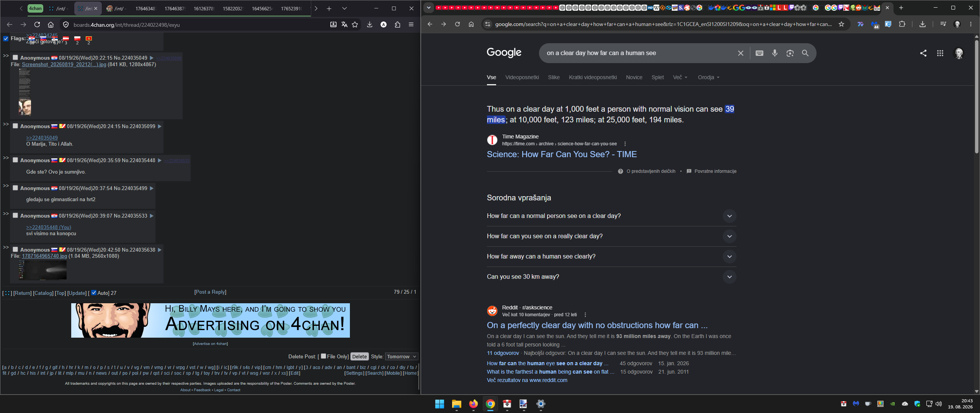
Task: Open the Firefox hamburger application menu
Action: click(411, 24)
